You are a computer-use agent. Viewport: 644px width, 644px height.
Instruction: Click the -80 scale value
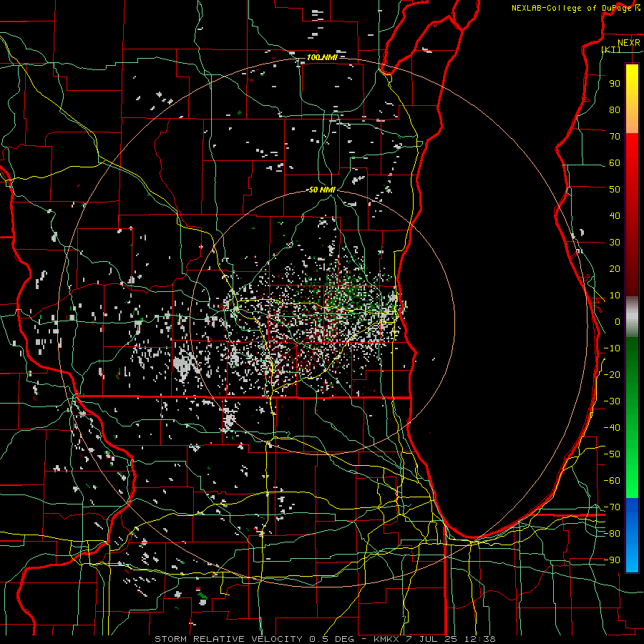tap(612, 534)
